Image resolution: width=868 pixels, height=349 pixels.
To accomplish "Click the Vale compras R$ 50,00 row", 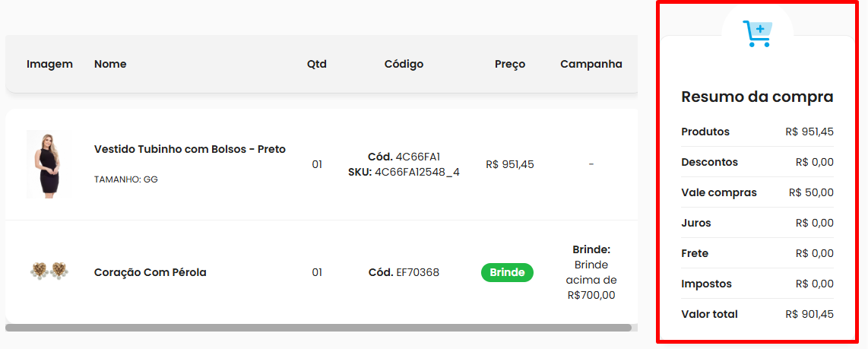I will (x=757, y=193).
